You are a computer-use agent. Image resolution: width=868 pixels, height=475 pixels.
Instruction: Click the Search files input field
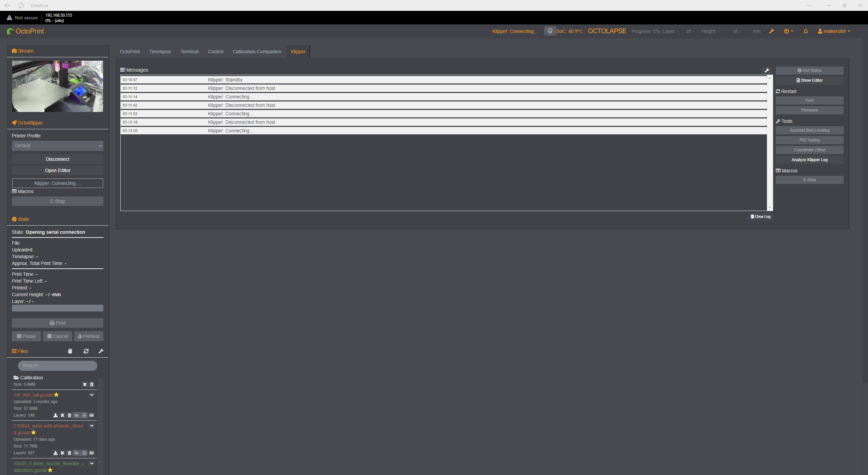pos(57,365)
